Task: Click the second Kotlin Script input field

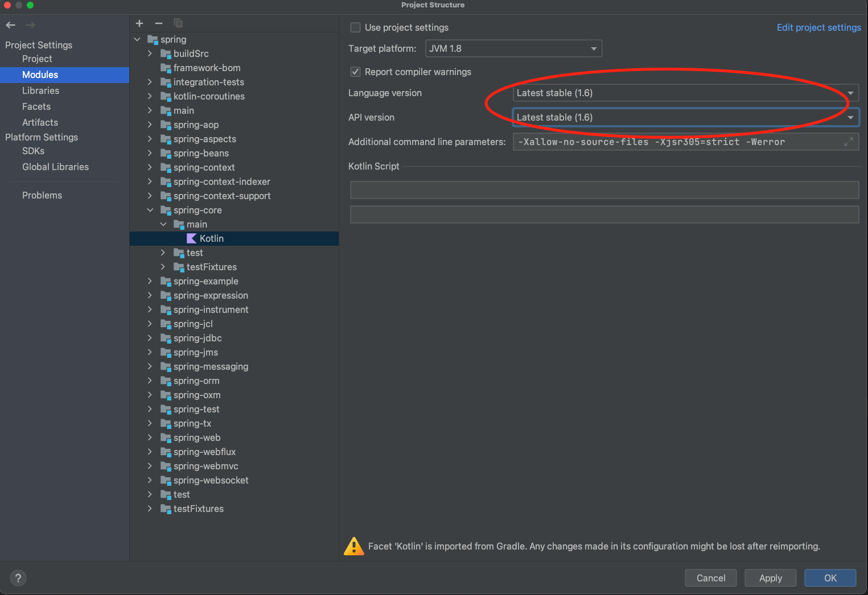Action: coord(604,214)
